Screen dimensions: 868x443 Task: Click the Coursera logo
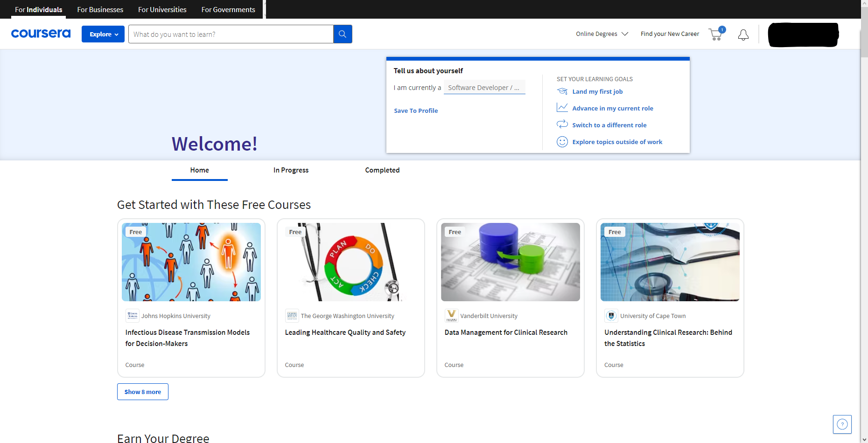click(41, 34)
